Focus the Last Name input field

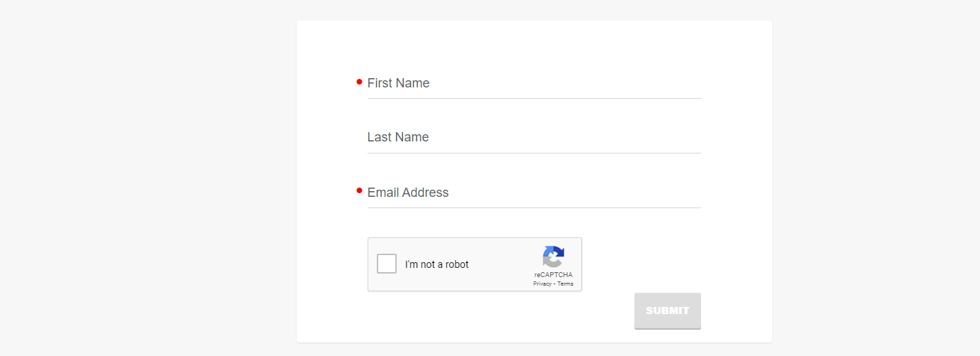tap(534, 137)
